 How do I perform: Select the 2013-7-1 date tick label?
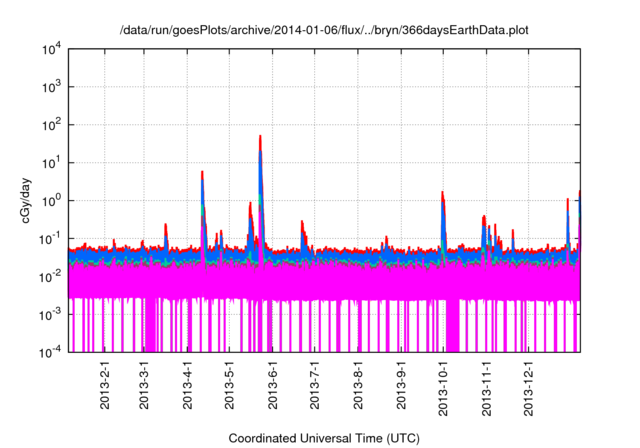pos(315,389)
